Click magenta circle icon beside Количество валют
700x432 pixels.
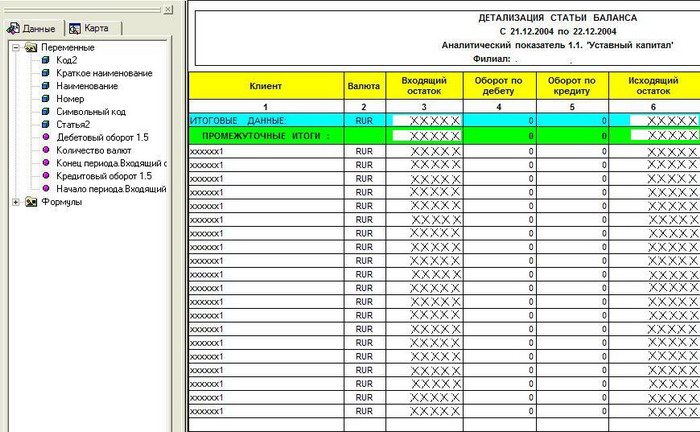click(x=46, y=150)
